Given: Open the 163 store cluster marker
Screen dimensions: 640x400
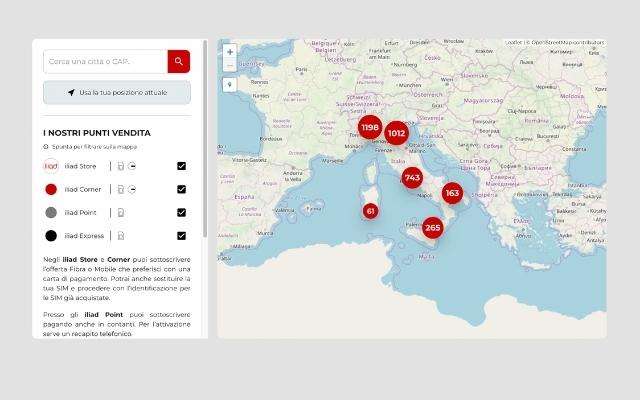Looking at the screenshot, I should click(x=452, y=193).
